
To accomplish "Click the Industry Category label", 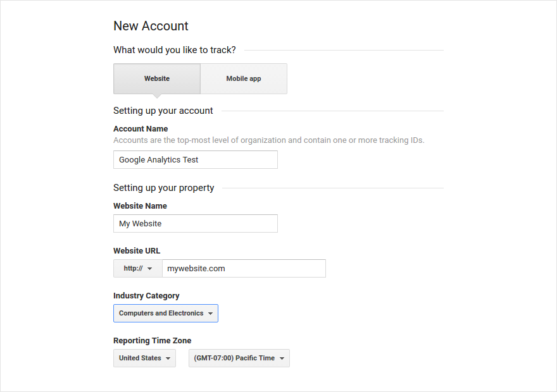I will click(146, 296).
